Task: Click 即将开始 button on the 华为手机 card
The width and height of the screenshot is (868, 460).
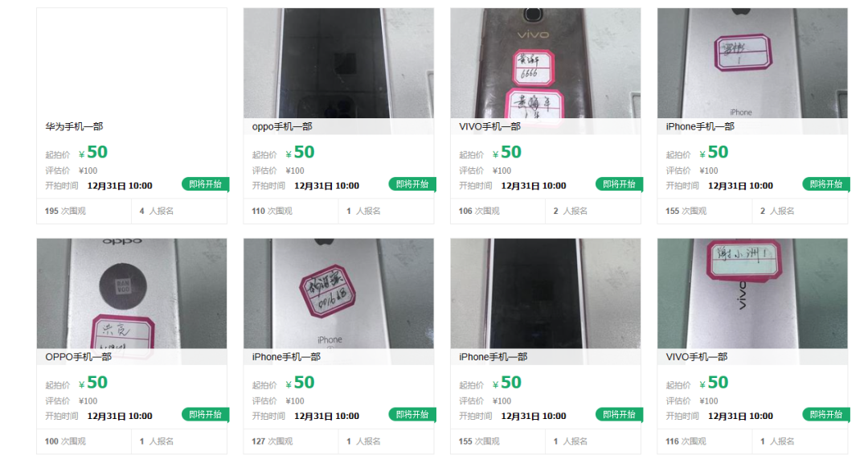Action: (x=206, y=184)
